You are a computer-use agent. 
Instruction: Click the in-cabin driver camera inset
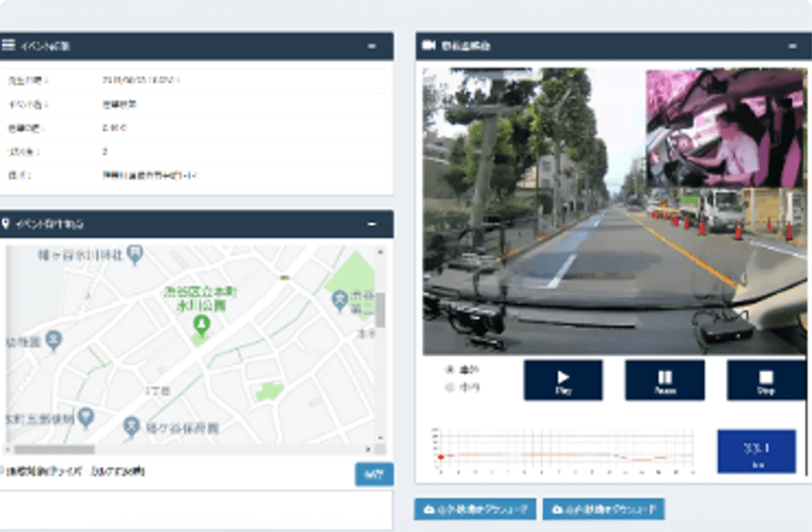click(725, 129)
